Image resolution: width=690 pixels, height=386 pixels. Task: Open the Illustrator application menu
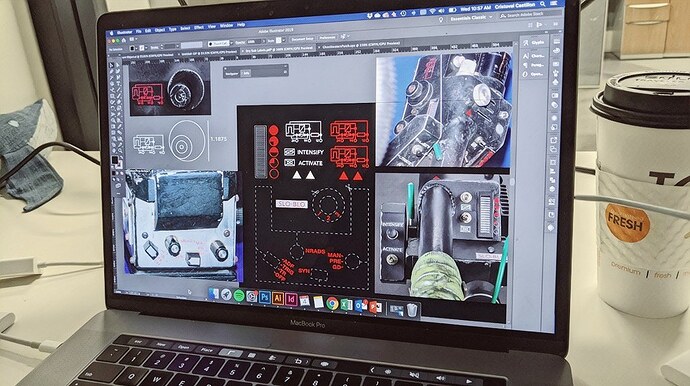pyautogui.click(x=125, y=32)
